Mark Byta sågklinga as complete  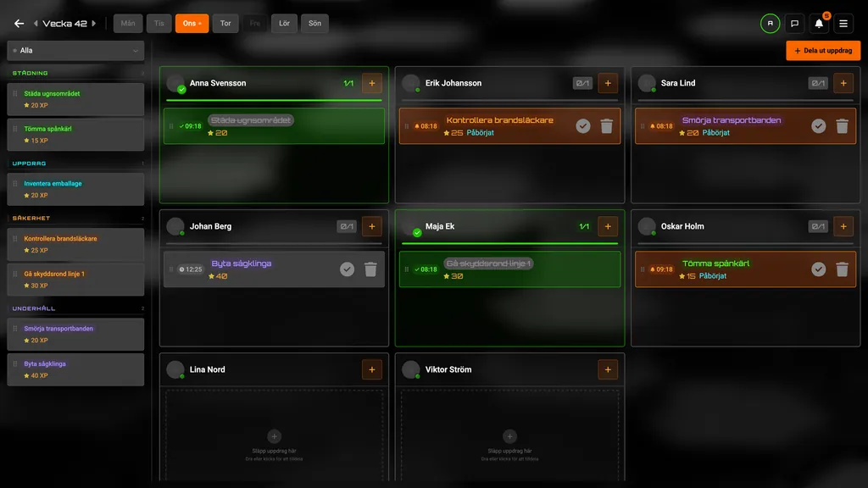347,269
